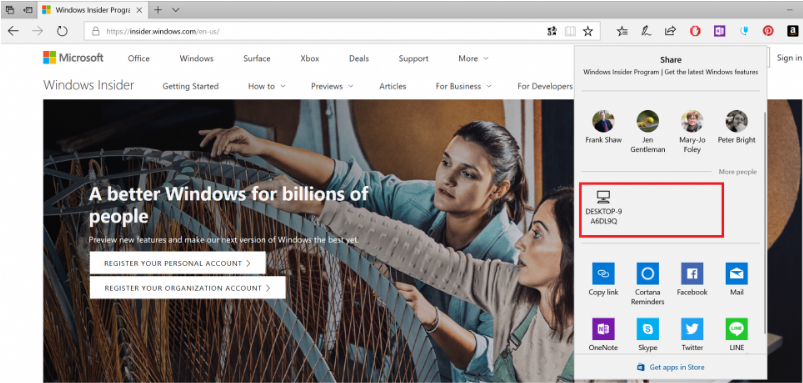The height and width of the screenshot is (383, 803).
Task: Share to Twitter app
Action: tap(692, 335)
